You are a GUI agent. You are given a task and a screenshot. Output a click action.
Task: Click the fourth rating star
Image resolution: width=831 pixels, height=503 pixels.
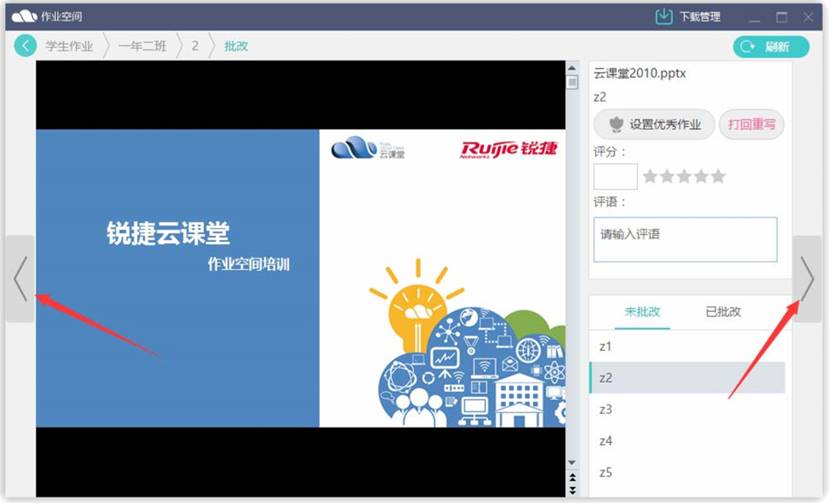(701, 176)
